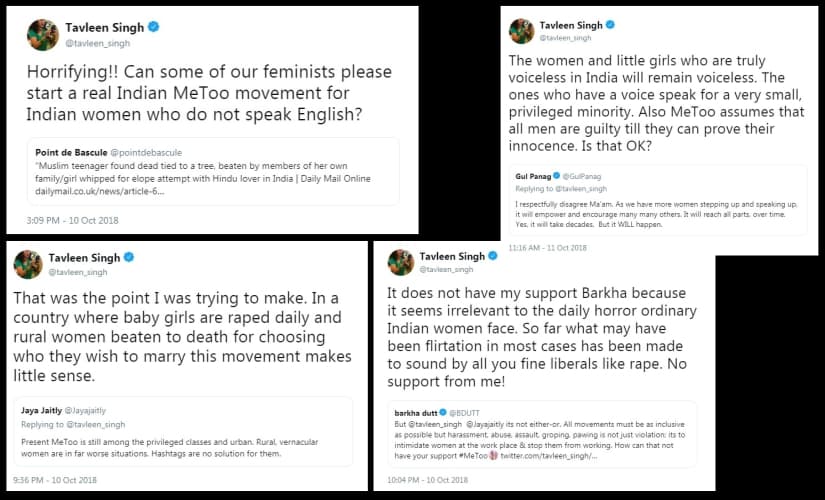Viewport: 825px width, 500px height.
Task: Click the verified badge in the 'That was the point' tweet
Action: coord(128,257)
